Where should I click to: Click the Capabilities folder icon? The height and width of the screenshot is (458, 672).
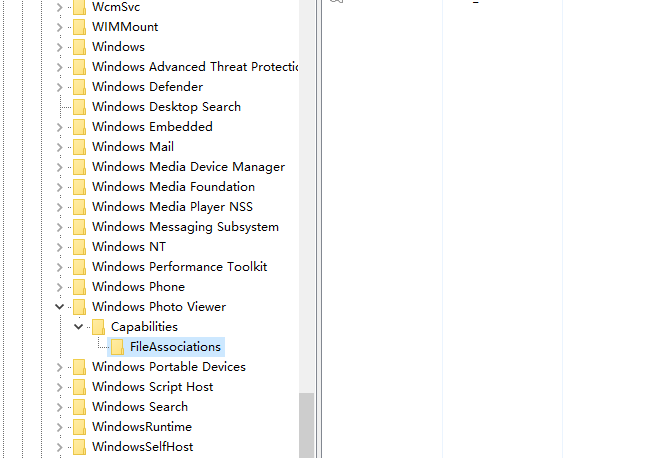[99, 326]
